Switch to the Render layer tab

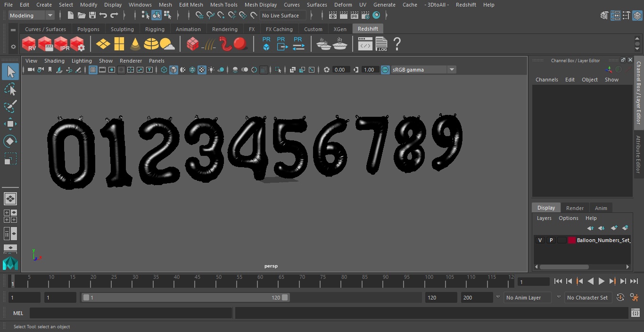(x=575, y=208)
